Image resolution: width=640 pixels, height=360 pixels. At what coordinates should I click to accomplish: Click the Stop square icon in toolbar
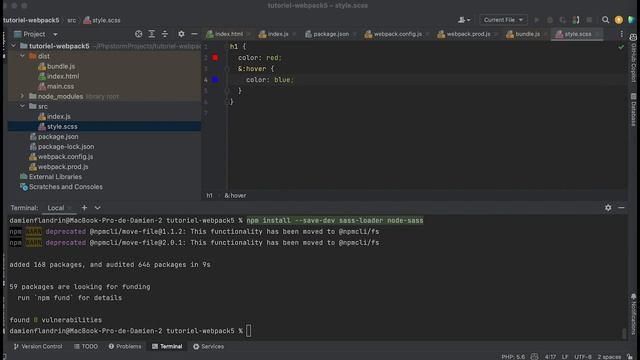pos(589,20)
